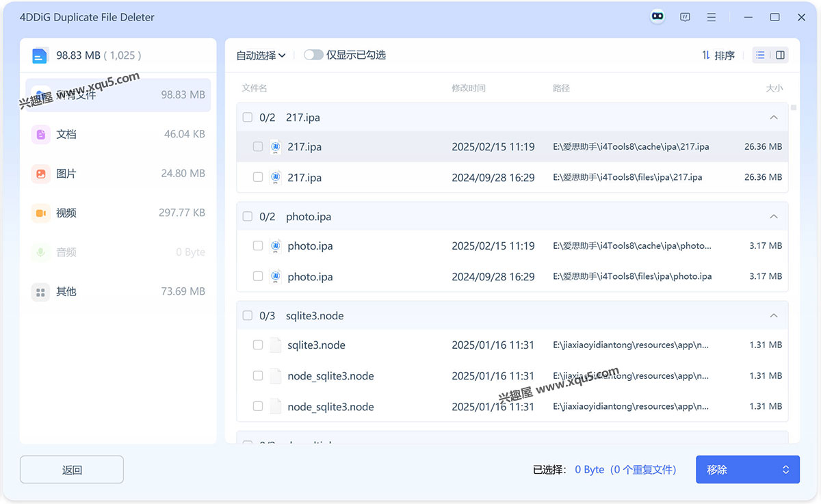Check photo.ipa dated 2024/09/28

[x=258, y=276]
